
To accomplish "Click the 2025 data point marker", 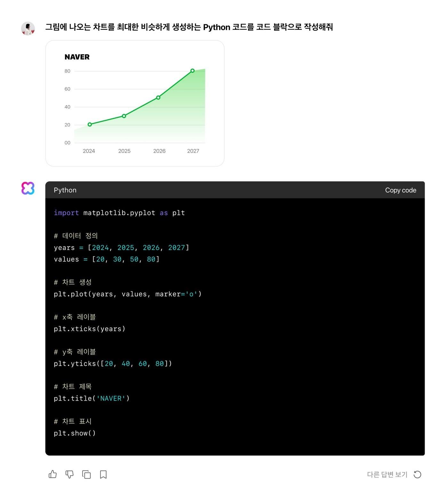I will (x=124, y=116).
